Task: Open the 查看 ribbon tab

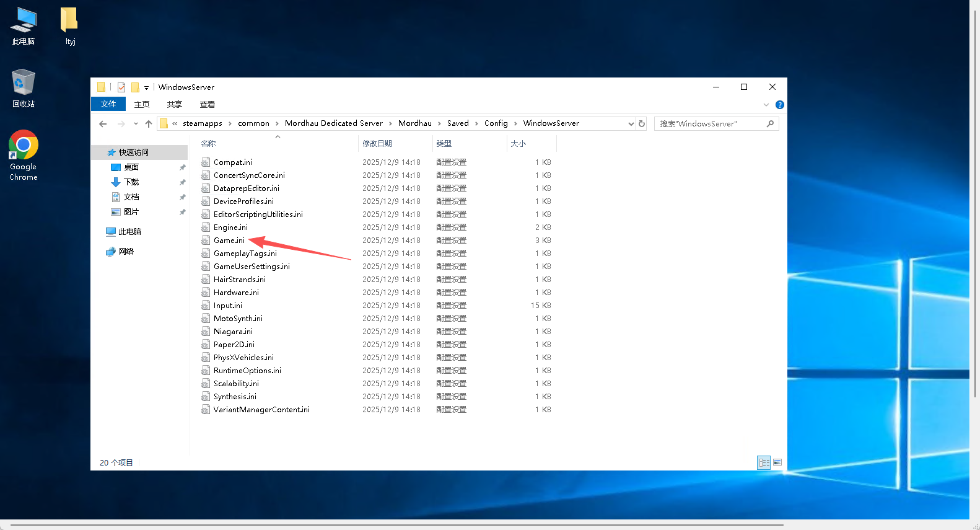Action: click(207, 104)
